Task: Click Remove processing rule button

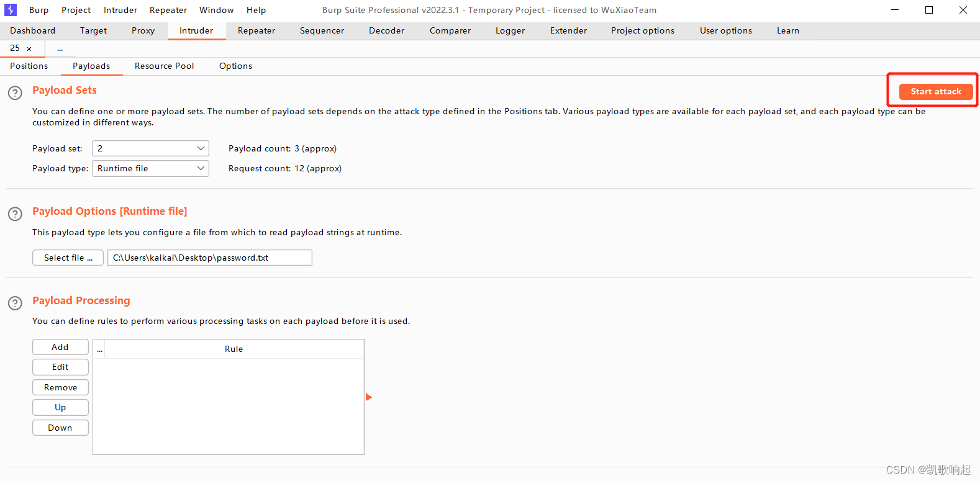Action: click(x=60, y=387)
